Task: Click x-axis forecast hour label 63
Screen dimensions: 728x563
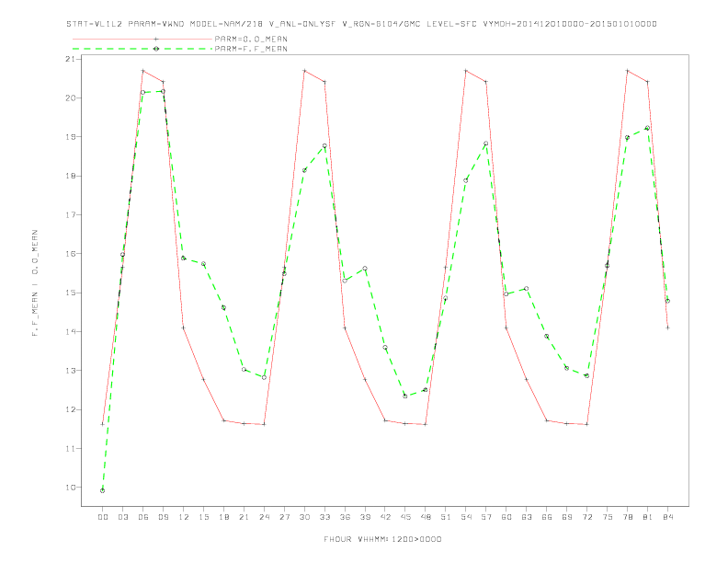Action: 527,517
